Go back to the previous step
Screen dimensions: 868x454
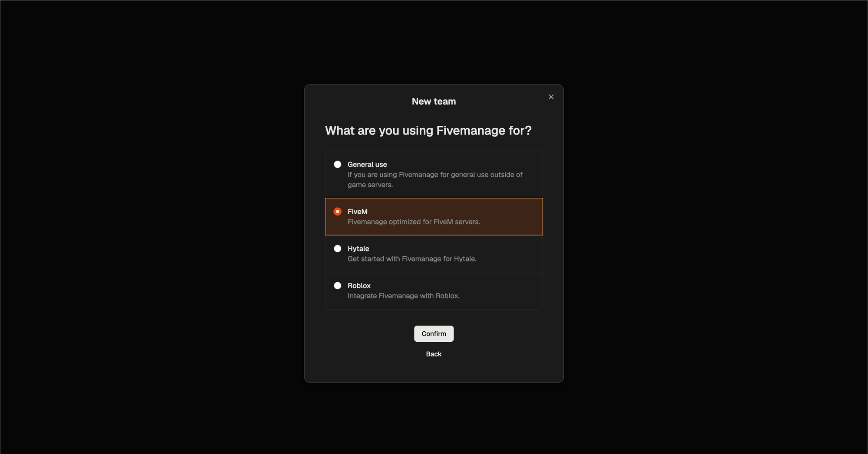(x=434, y=354)
